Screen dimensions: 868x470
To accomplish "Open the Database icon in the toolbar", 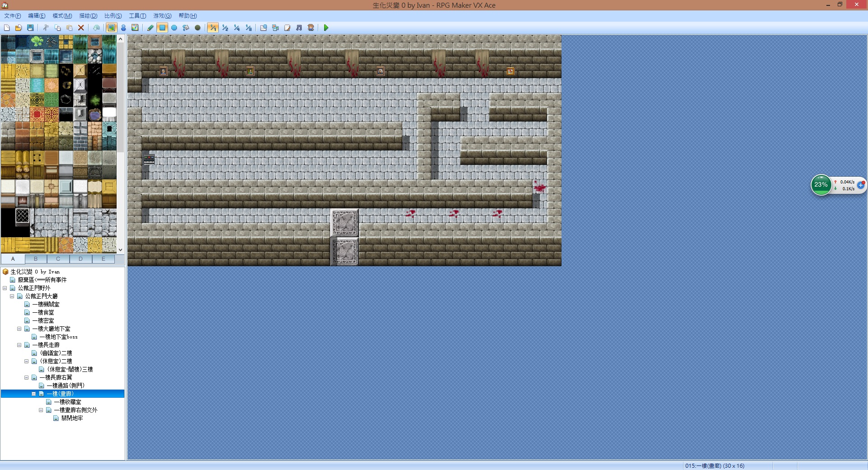I will click(x=264, y=28).
